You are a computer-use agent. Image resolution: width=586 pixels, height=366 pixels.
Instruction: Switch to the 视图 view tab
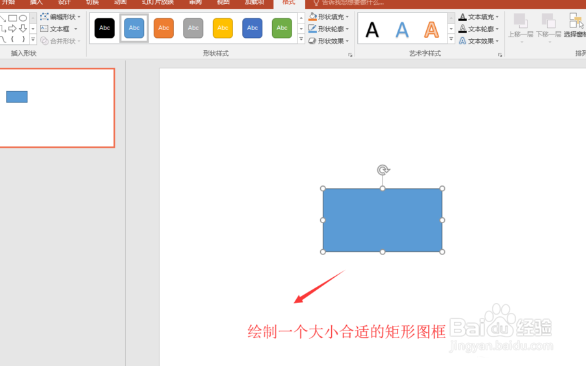point(223,3)
